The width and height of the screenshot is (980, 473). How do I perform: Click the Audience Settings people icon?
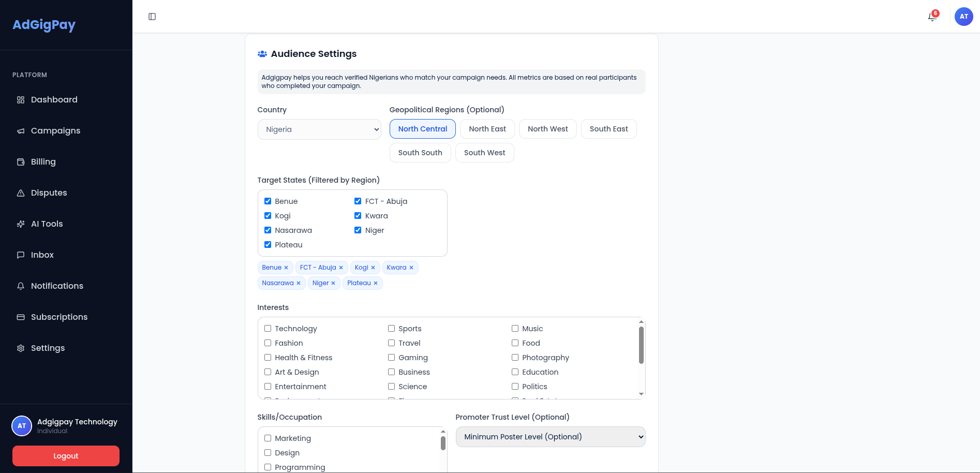[262, 54]
